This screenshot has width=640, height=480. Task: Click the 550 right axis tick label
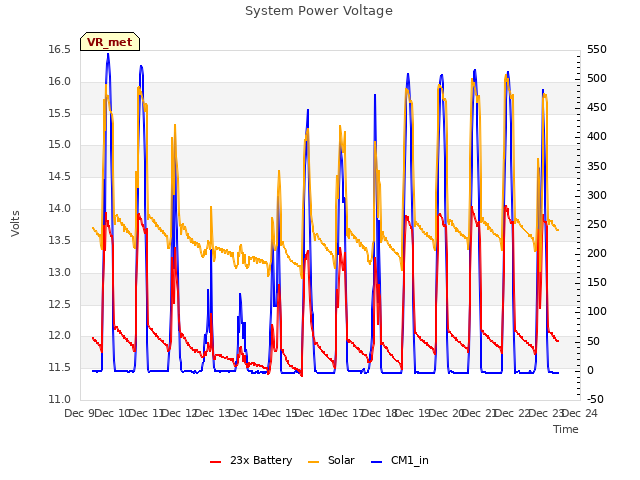tap(597, 49)
